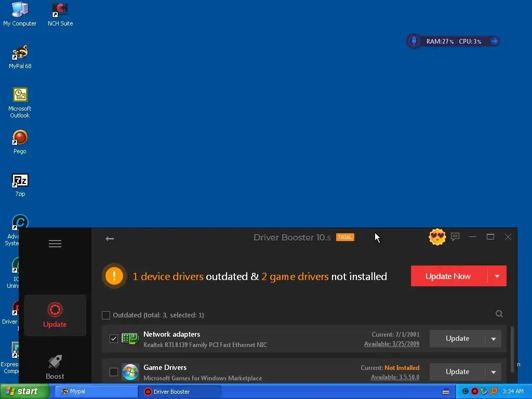The image size is (532, 399).
Task: Open 7zip desktop shortcut
Action: [20, 185]
